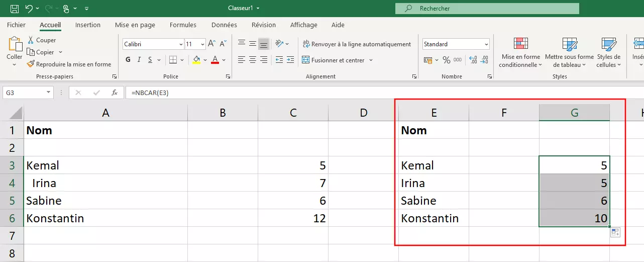Align text to middle of cell
The width and height of the screenshot is (644, 262).
click(x=253, y=44)
